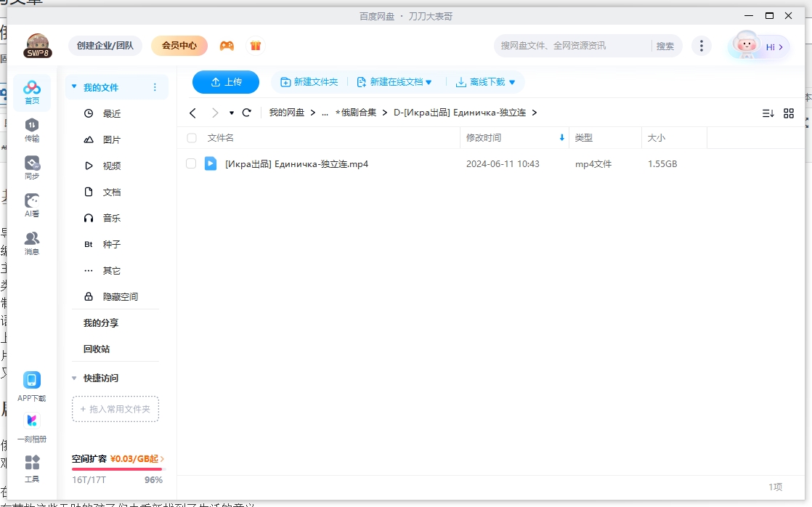Open 消息 (Messages) from the sidebar
The width and height of the screenshot is (812, 507).
[x=31, y=243]
